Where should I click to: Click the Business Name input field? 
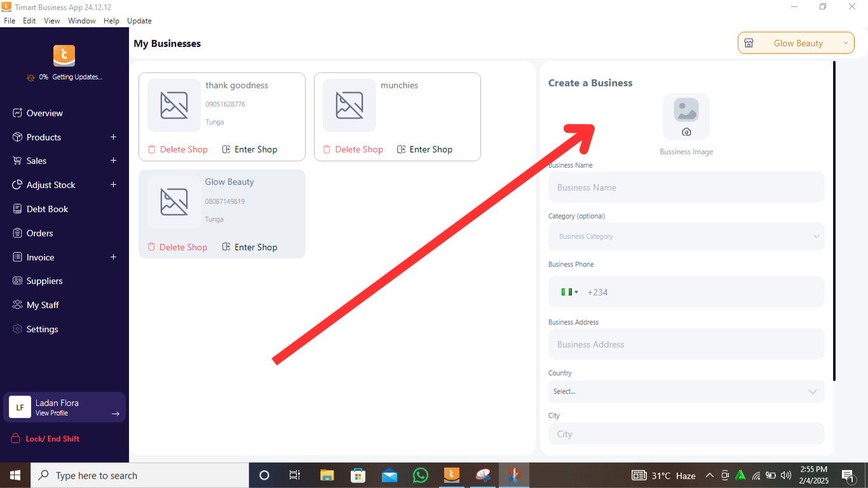pos(686,187)
